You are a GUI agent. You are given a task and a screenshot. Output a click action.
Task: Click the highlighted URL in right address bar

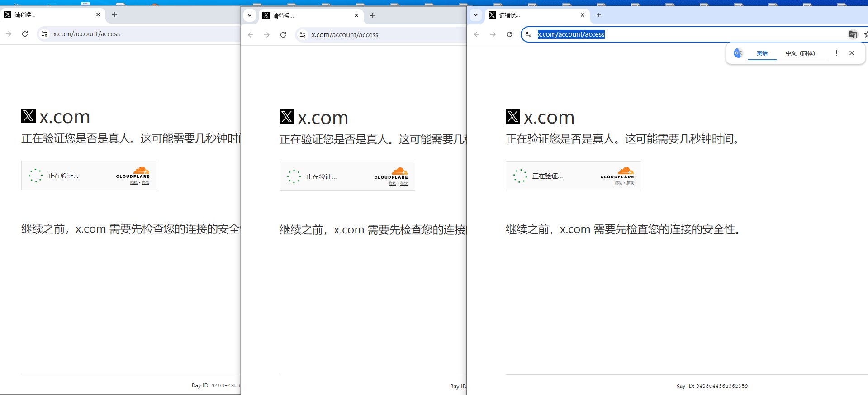pos(571,34)
